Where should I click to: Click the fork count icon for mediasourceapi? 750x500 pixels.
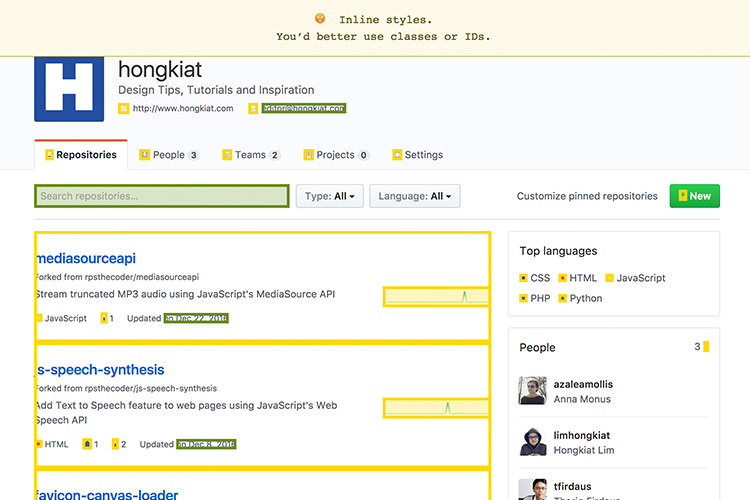pos(104,318)
